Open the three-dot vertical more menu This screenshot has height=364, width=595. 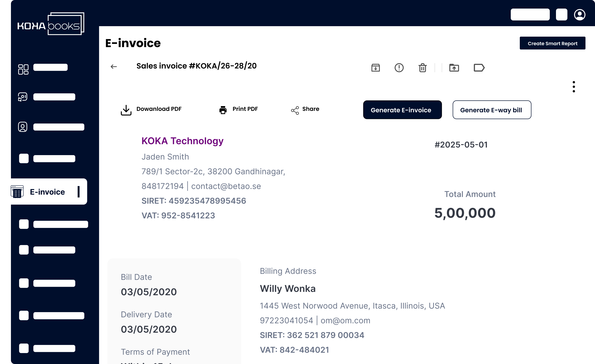(574, 87)
